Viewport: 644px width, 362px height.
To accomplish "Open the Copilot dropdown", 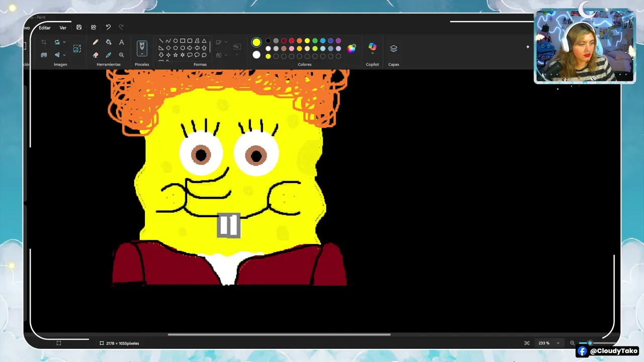I will [372, 53].
